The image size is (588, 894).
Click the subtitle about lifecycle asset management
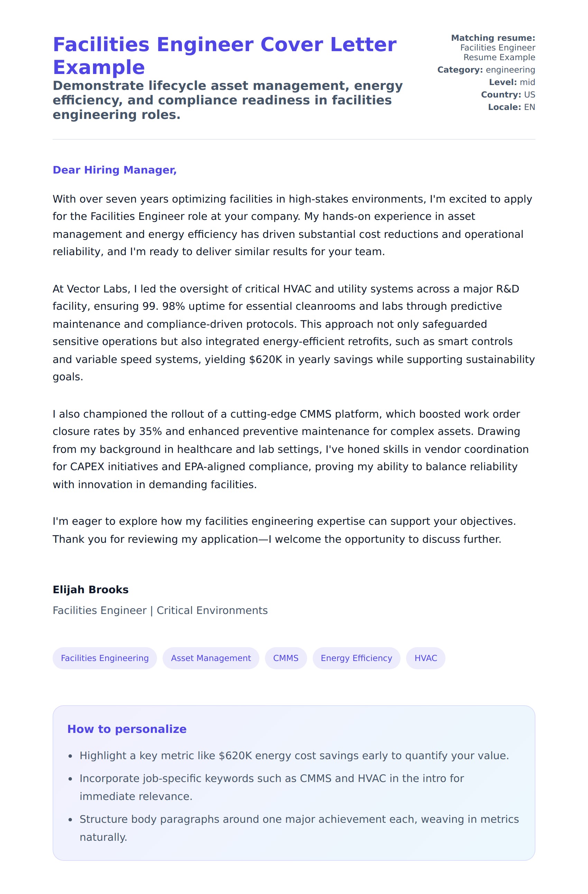(x=227, y=100)
